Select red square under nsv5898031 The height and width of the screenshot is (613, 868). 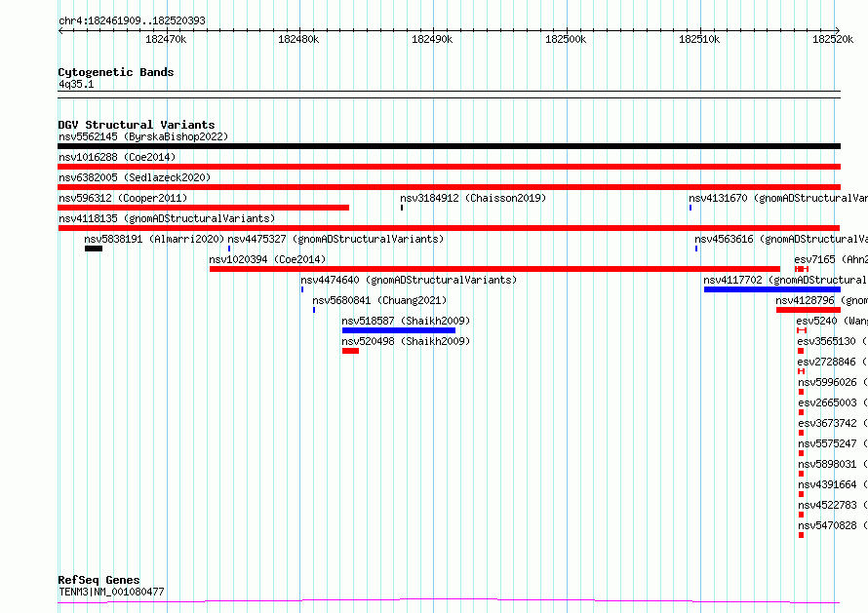(801, 474)
